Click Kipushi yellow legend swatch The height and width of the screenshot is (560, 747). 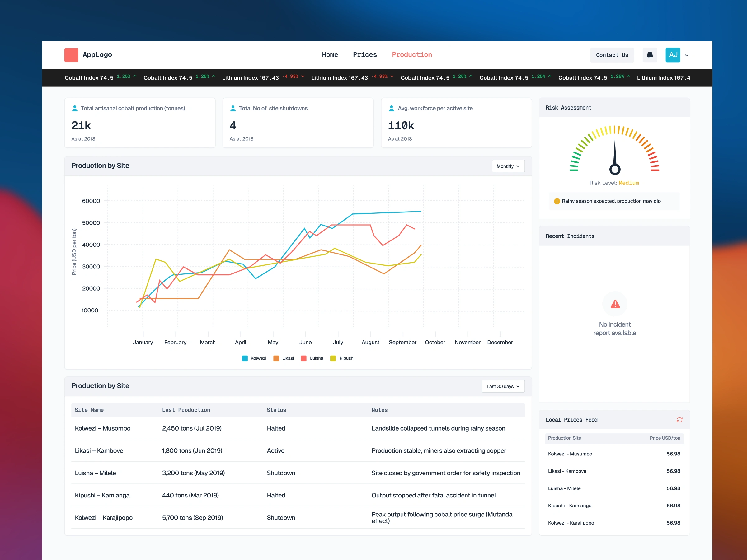(333, 358)
